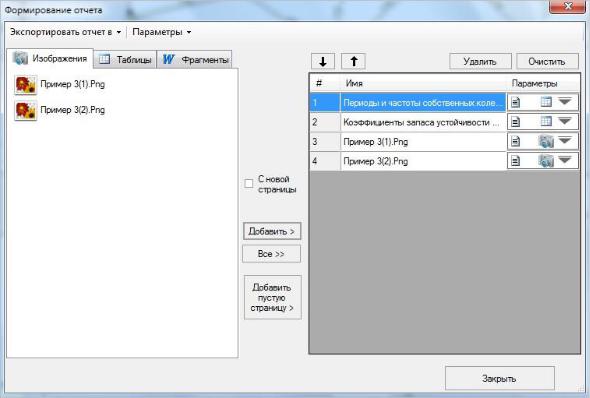This screenshot has width=590, height=398.
Task: Click the Параметры column header
Action: tap(543, 84)
